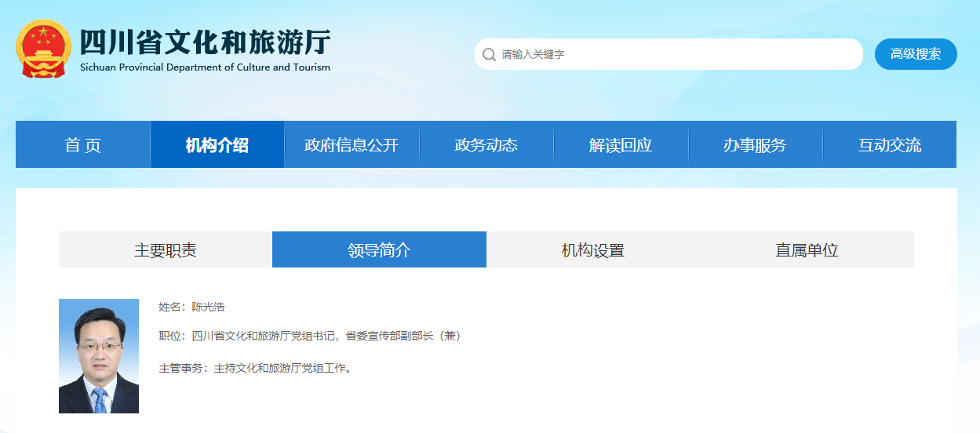
Task: Open the 政务动态 navigation item
Action: pos(486,144)
